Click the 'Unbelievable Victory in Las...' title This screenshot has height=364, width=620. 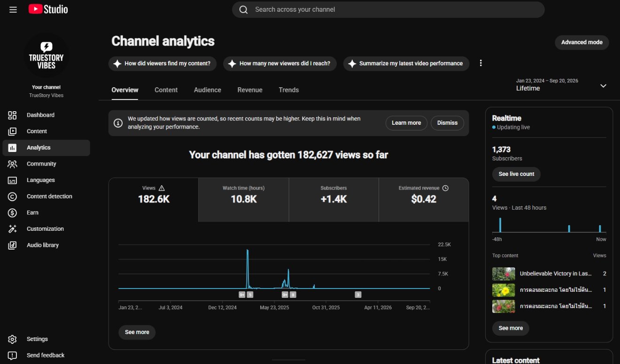click(x=556, y=273)
